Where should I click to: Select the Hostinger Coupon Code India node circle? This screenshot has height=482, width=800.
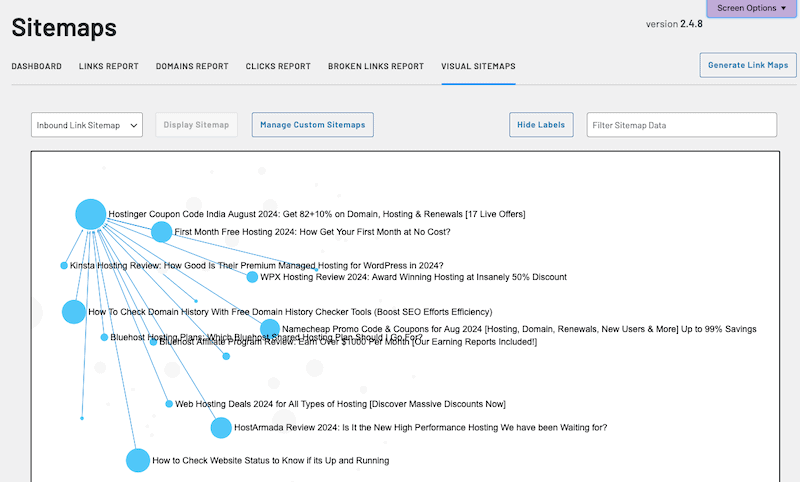click(91, 214)
